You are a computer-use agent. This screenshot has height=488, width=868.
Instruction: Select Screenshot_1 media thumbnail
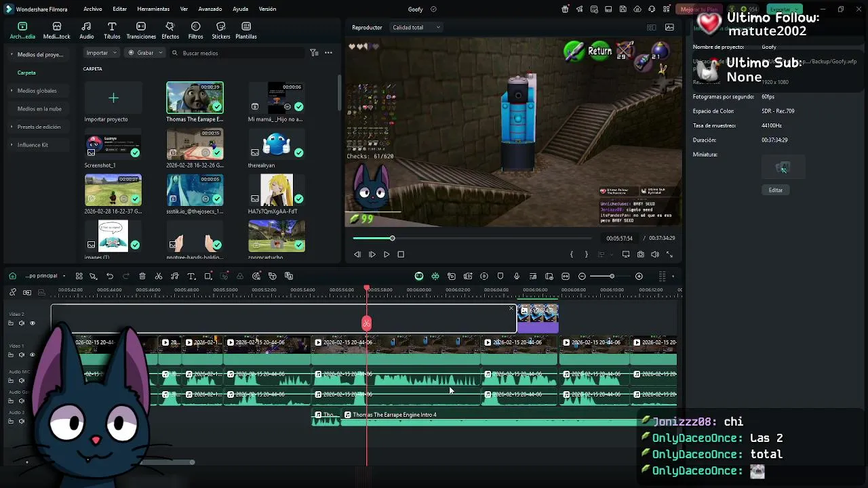click(x=113, y=144)
